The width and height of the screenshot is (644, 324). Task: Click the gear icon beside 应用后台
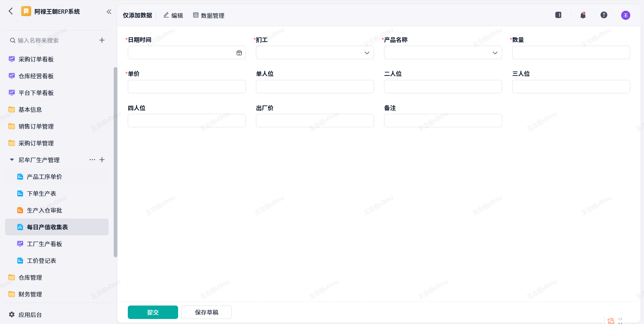[x=12, y=315]
